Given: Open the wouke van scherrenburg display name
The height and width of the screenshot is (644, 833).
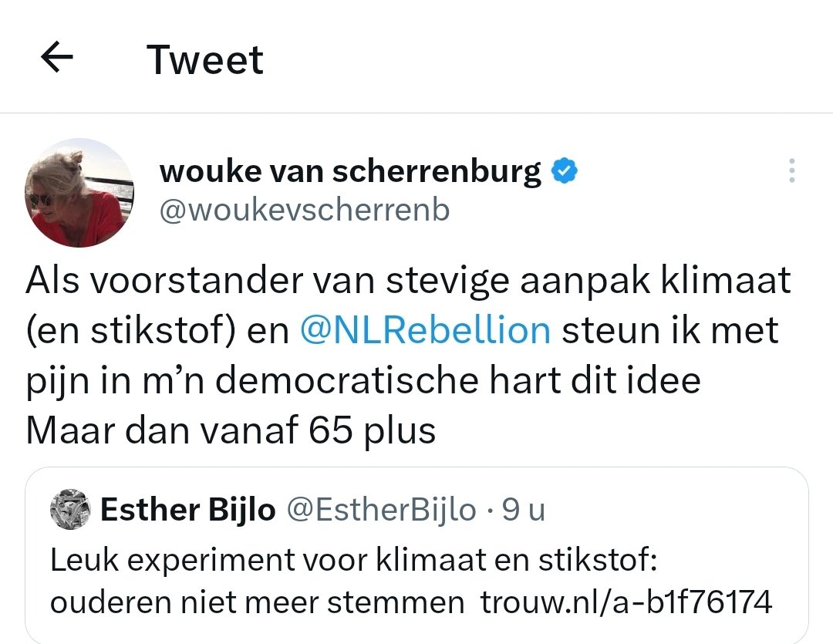Looking at the screenshot, I should tap(350, 172).
